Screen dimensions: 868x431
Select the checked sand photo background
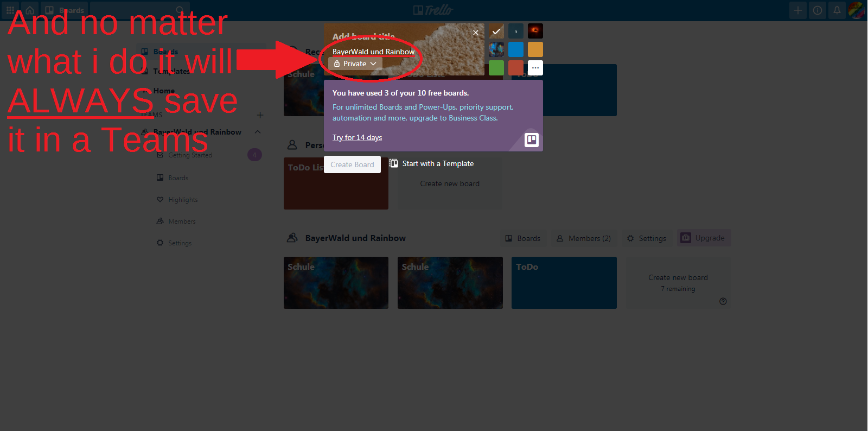[496, 31]
